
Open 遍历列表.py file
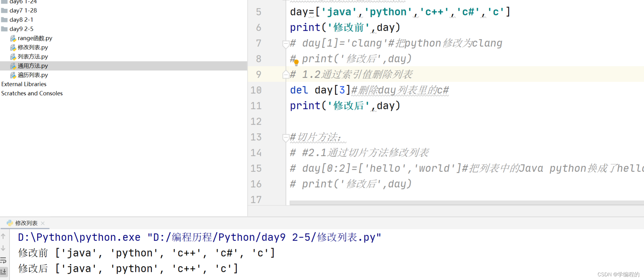click(x=33, y=75)
